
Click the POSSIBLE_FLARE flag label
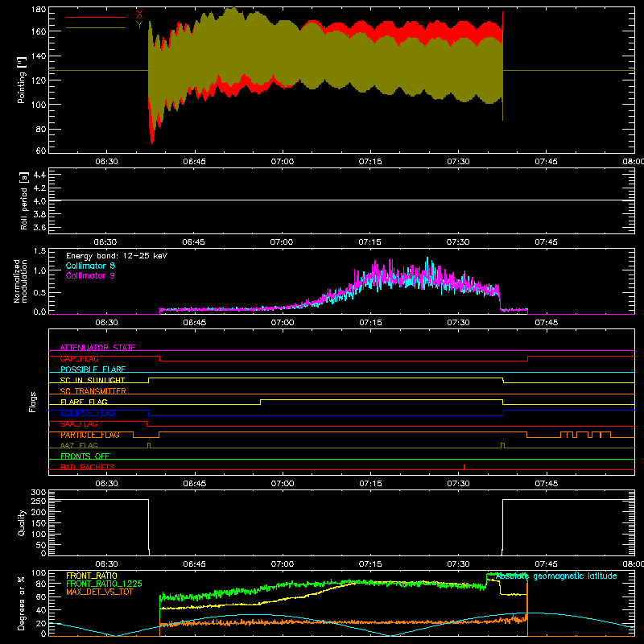(93, 369)
